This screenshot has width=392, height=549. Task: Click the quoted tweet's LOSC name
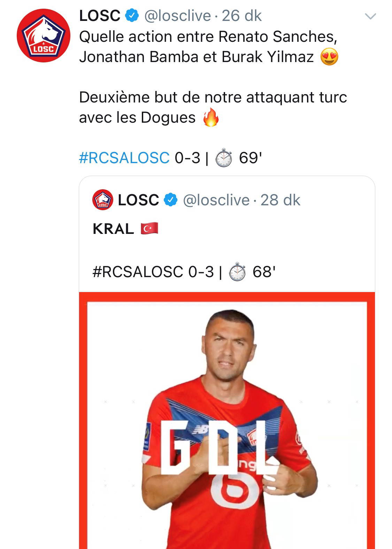click(138, 200)
